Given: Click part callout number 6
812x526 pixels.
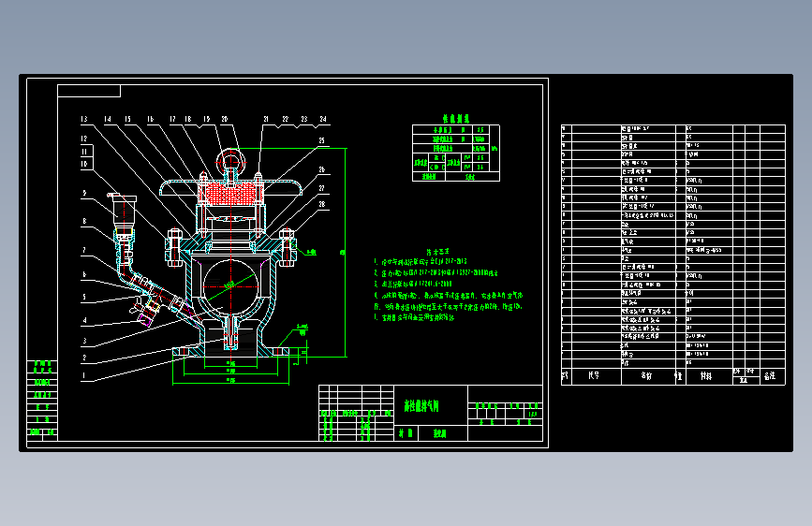Looking at the screenshot, I should pos(84,275).
